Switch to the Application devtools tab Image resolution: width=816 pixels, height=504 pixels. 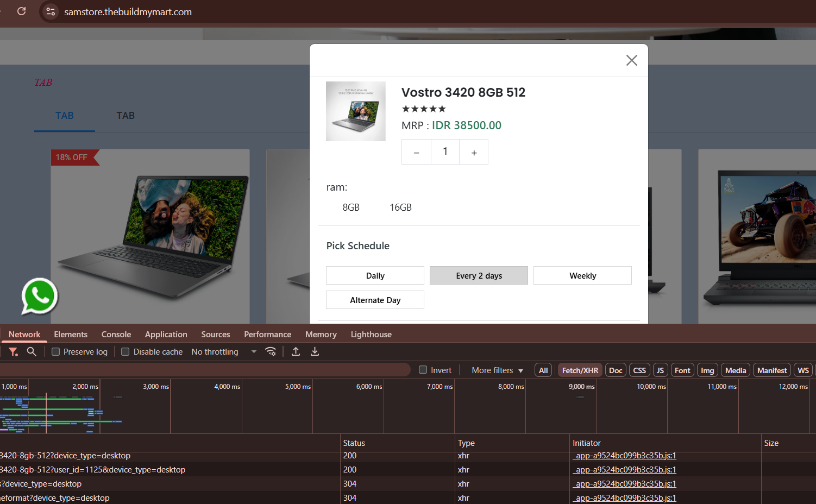[x=166, y=335]
